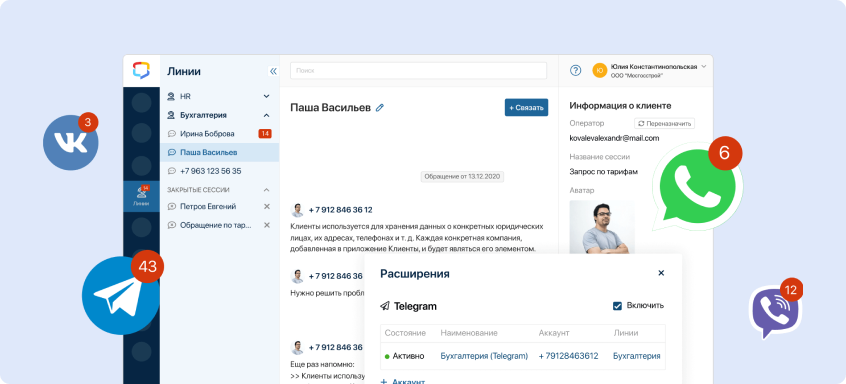Viewport: 846px width, 384px height.
Task: Click the red 14 badge on Ирина Боброва
Action: tap(265, 134)
